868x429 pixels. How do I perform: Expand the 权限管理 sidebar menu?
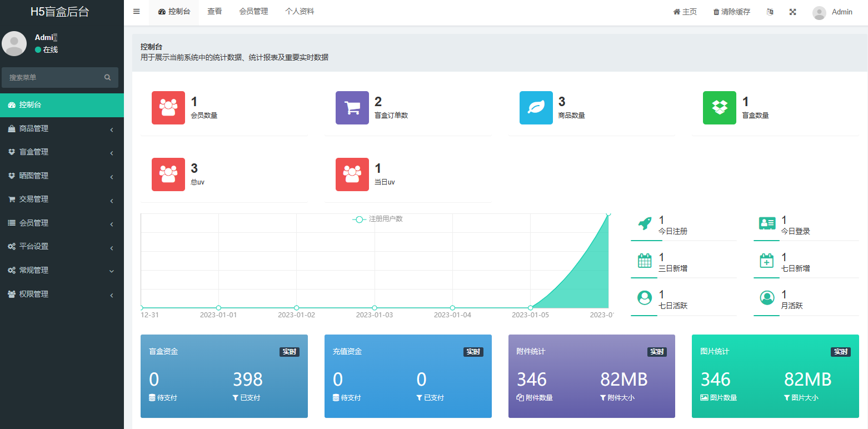[62, 295]
